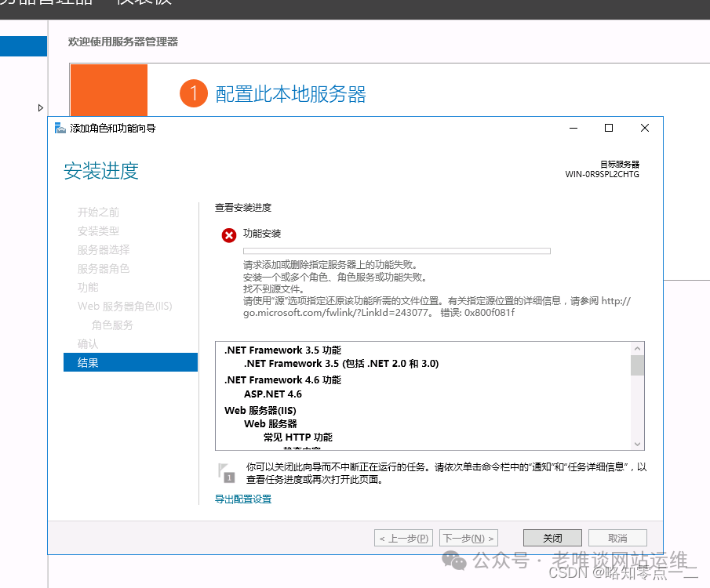Click the feature list scroll up arrow

coord(637,349)
